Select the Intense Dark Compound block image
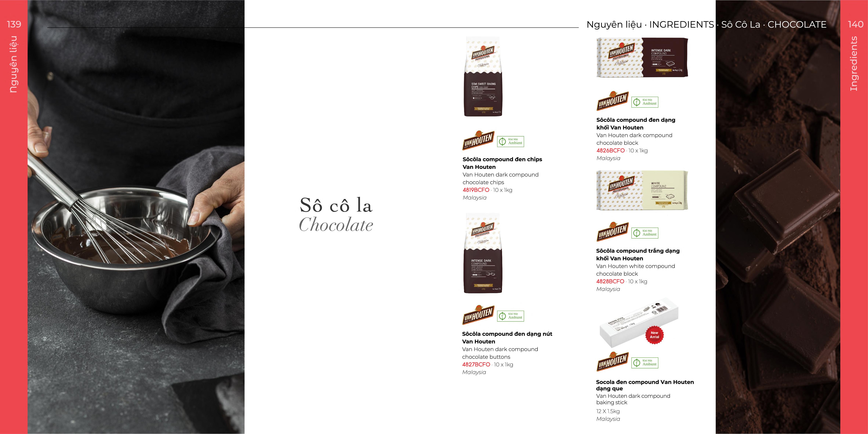The height and width of the screenshot is (434, 868). point(642,57)
